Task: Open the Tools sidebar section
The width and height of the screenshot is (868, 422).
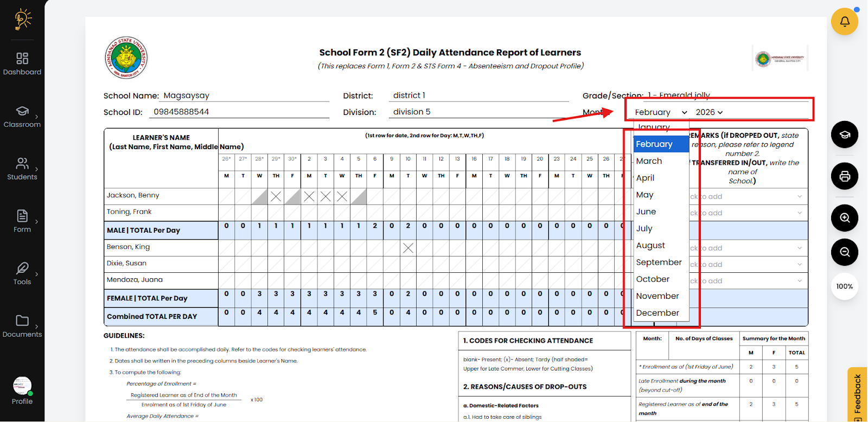Action: (22, 273)
